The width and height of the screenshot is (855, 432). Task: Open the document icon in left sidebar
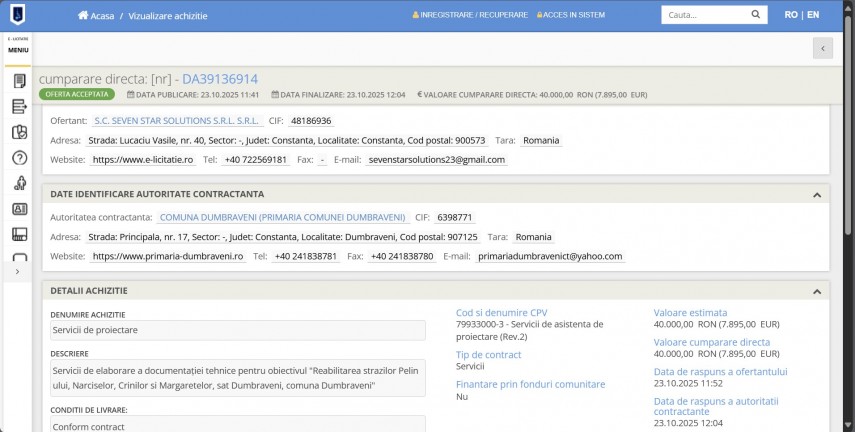(x=18, y=81)
